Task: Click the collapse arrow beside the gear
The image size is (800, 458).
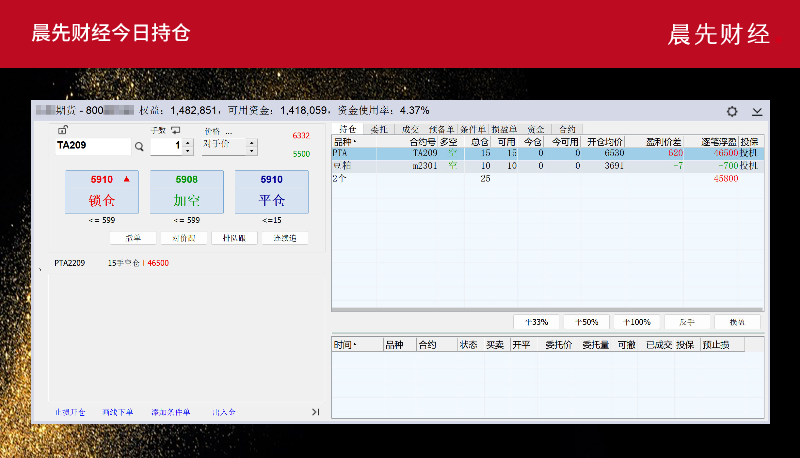Action: [x=757, y=111]
